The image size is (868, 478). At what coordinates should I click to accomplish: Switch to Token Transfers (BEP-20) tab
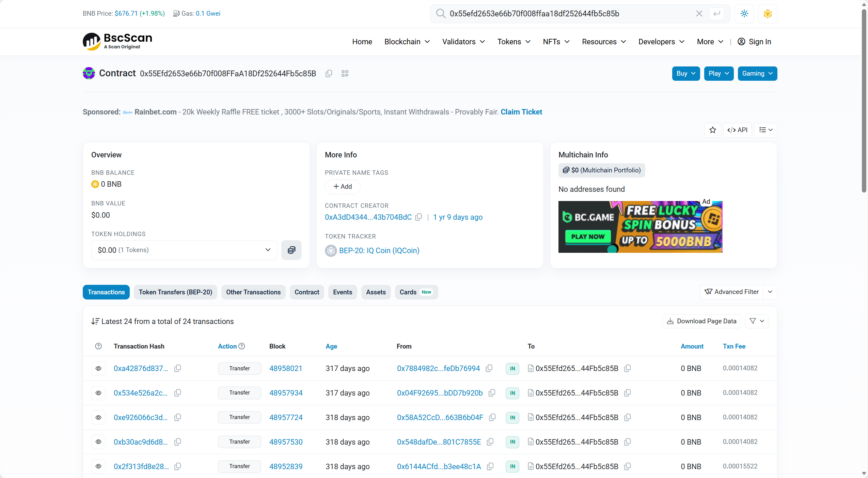[x=175, y=292]
